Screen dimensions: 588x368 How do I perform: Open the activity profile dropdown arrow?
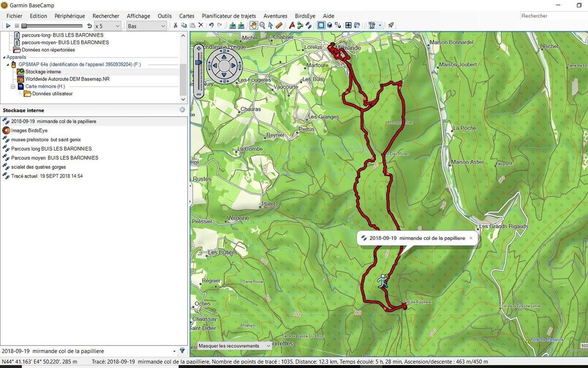(380, 26)
